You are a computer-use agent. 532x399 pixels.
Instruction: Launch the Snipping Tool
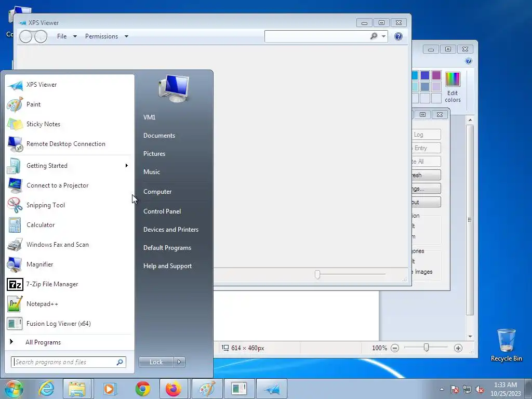(x=69, y=205)
